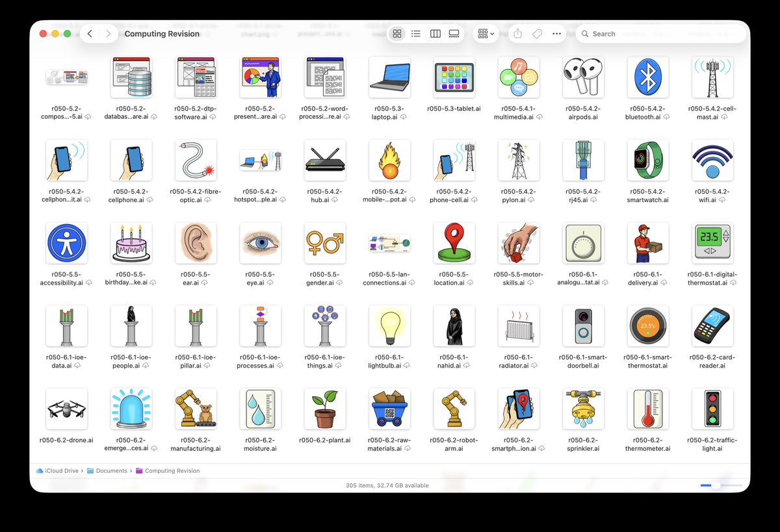Image resolution: width=780 pixels, height=532 pixels.
Task: Select Computing Revision in path bar
Action: tap(168, 471)
